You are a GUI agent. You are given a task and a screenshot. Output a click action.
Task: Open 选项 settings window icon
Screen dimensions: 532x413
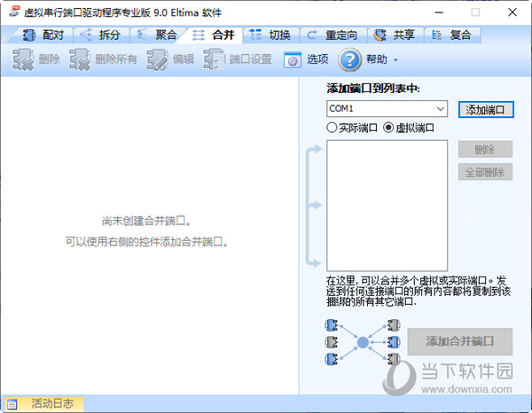[293, 60]
